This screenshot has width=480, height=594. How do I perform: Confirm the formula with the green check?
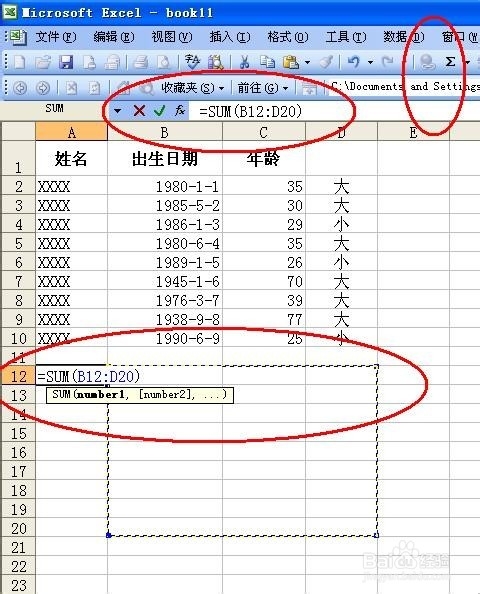click(x=159, y=111)
